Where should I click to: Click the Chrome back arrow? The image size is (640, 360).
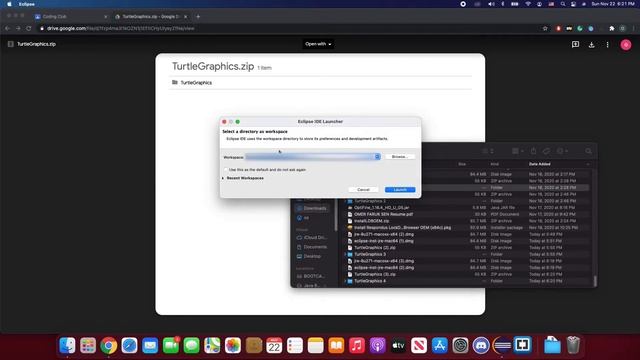(x=7, y=29)
